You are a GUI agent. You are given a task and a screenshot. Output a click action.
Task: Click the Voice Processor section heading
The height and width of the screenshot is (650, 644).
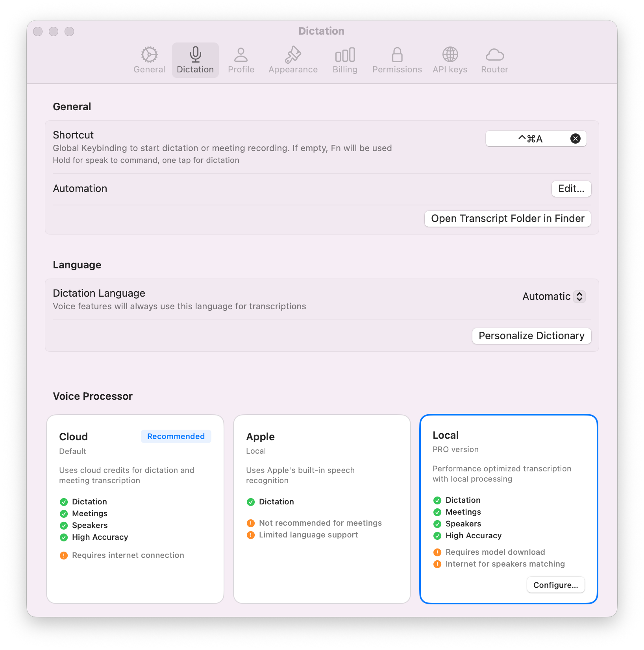(x=93, y=396)
